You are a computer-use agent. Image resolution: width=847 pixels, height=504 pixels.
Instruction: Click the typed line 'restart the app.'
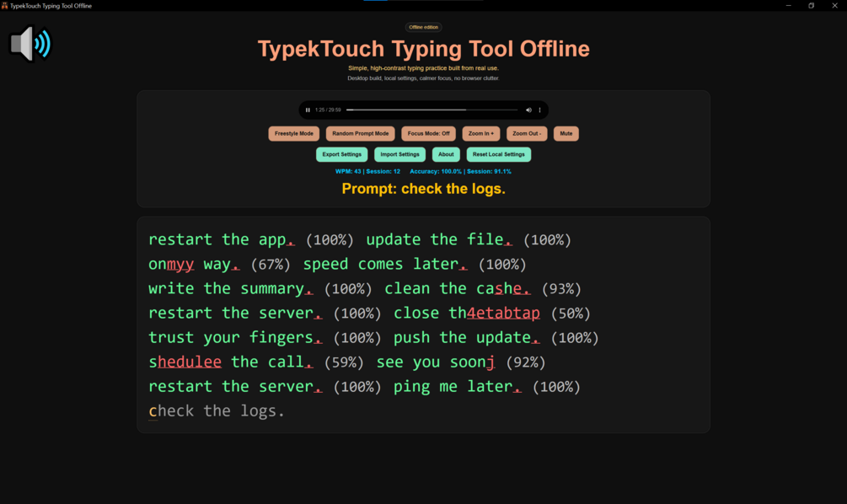tap(222, 239)
